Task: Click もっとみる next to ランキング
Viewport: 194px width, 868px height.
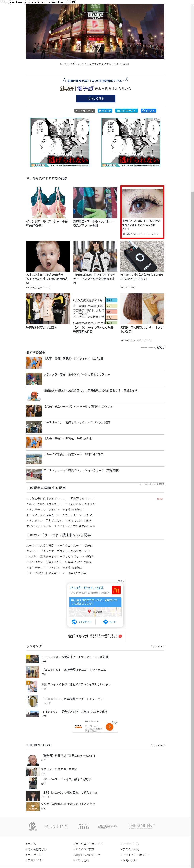Action: coord(157,646)
